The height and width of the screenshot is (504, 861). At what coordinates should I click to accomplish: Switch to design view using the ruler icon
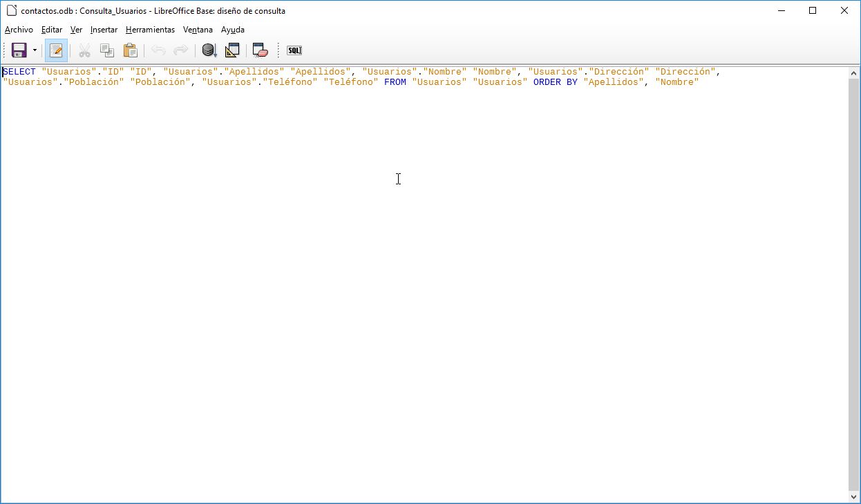click(x=232, y=50)
